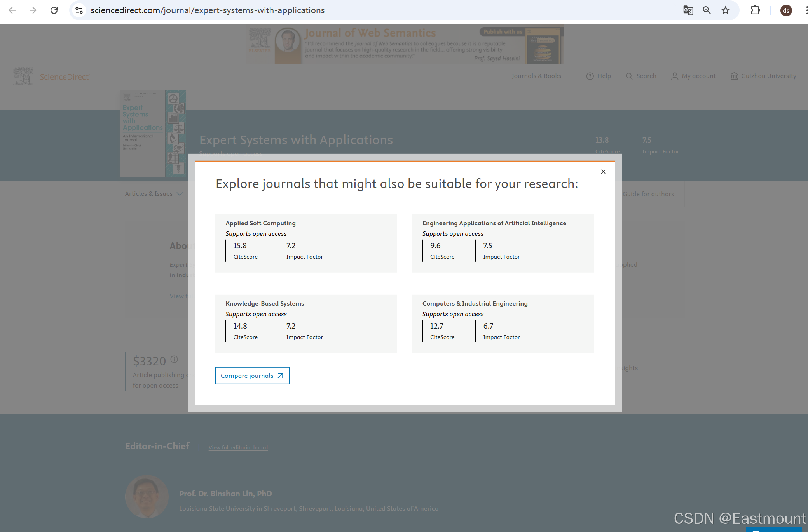Choose Computers & Industrial Engineering journal card

475,303
